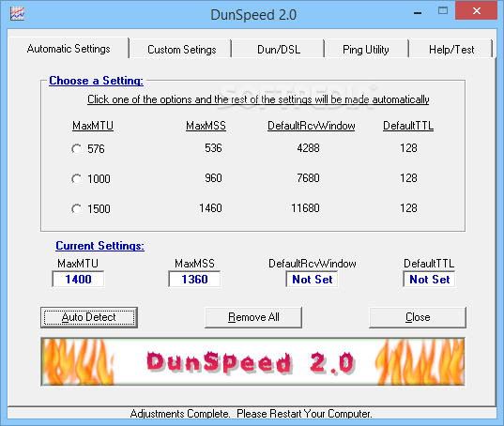
Task: Click the DunSpeed 2.0 flame banner
Action: [x=253, y=362]
